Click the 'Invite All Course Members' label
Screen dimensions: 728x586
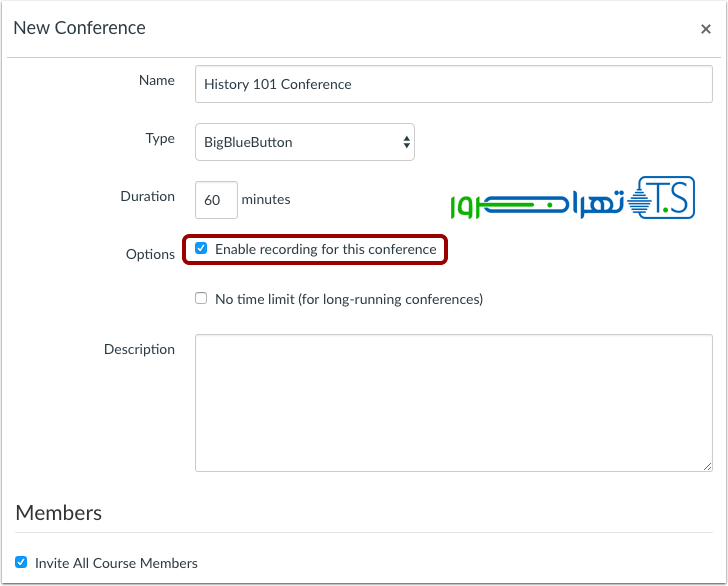tap(116, 563)
